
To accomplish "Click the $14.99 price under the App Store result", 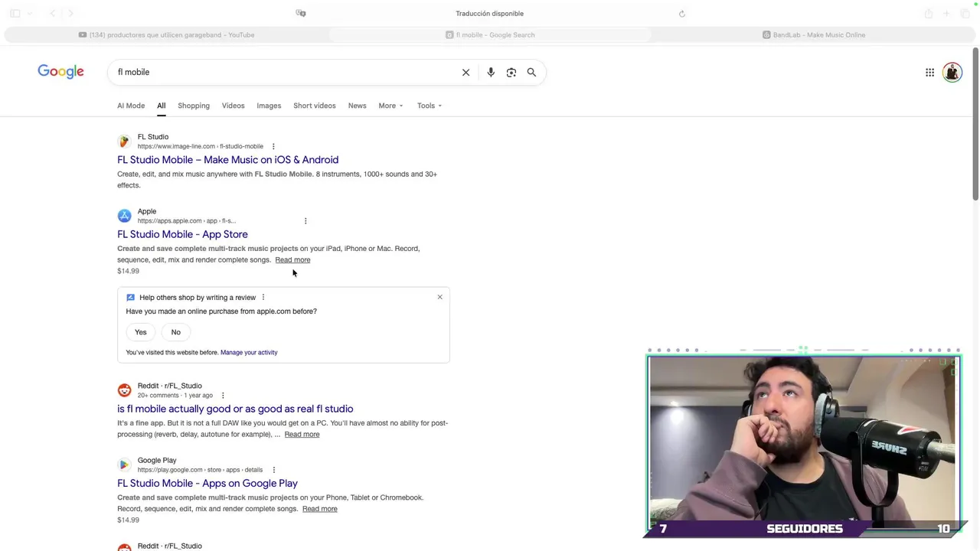I will click(x=128, y=271).
